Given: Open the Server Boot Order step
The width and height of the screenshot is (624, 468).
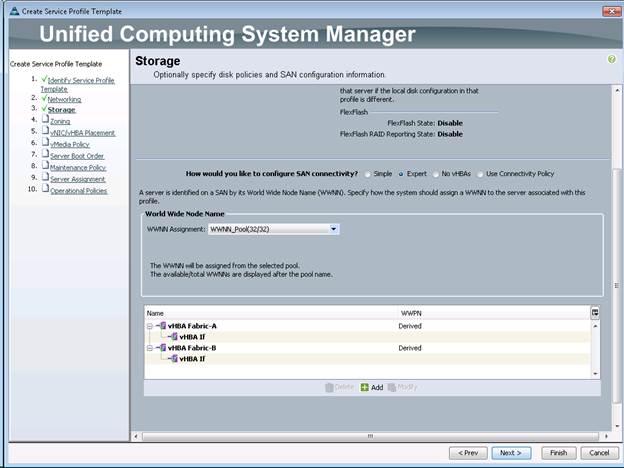Looking at the screenshot, I should (x=77, y=156).
